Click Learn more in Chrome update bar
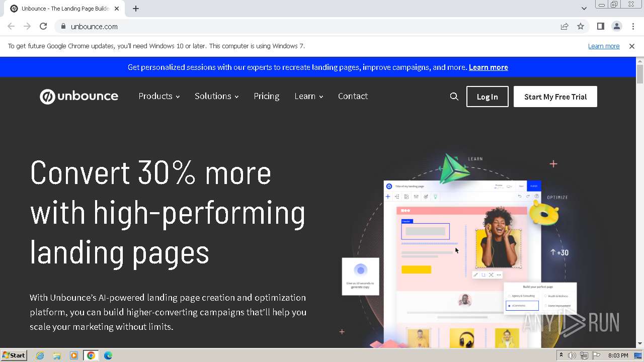This screenshot has height=362, width=644. [604, 46]
